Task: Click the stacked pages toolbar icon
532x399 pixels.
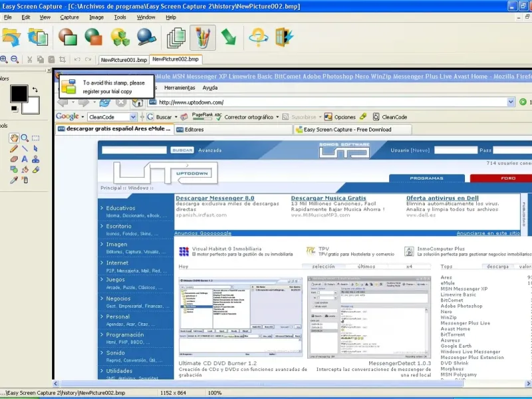Action: click(x=176, y=37)
